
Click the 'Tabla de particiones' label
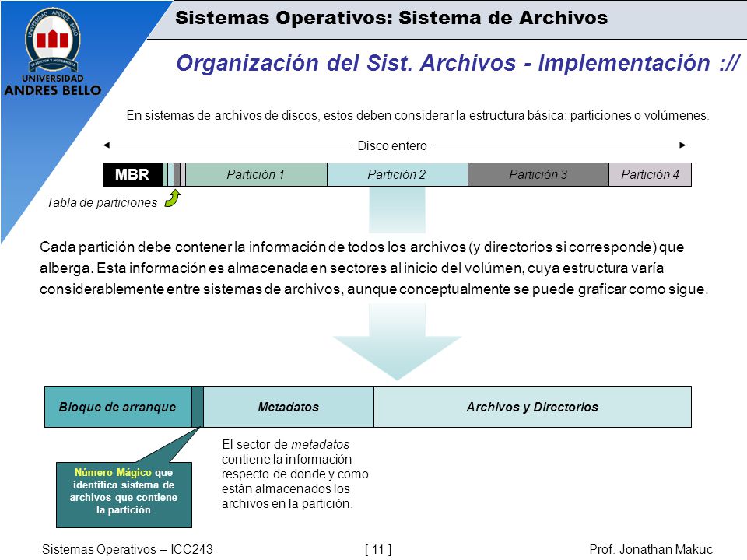pos(101,202)
